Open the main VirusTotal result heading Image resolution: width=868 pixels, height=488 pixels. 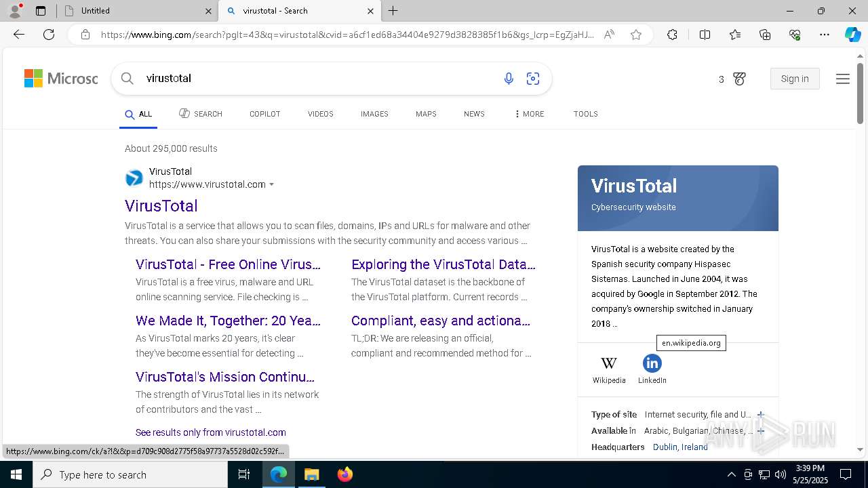161,205
